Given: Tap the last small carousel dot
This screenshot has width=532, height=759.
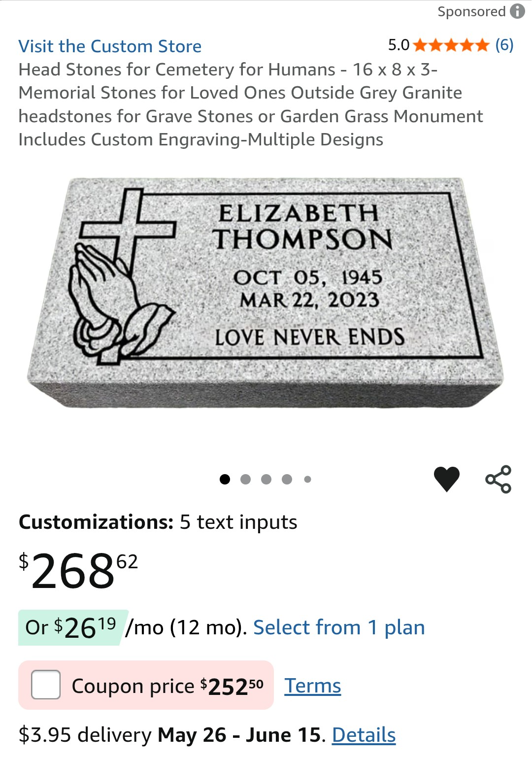Looking at the screenshot, I should (x=308, y=479).
